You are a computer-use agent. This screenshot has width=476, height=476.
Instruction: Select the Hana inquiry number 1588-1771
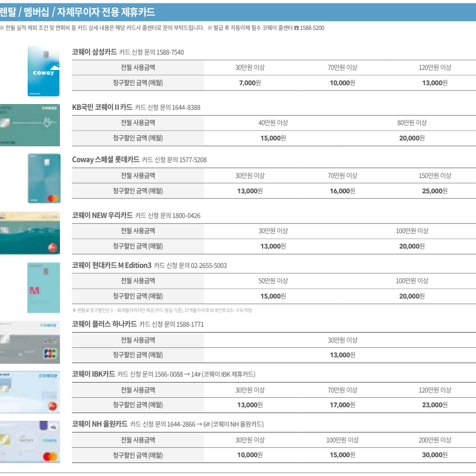[190, 324]
